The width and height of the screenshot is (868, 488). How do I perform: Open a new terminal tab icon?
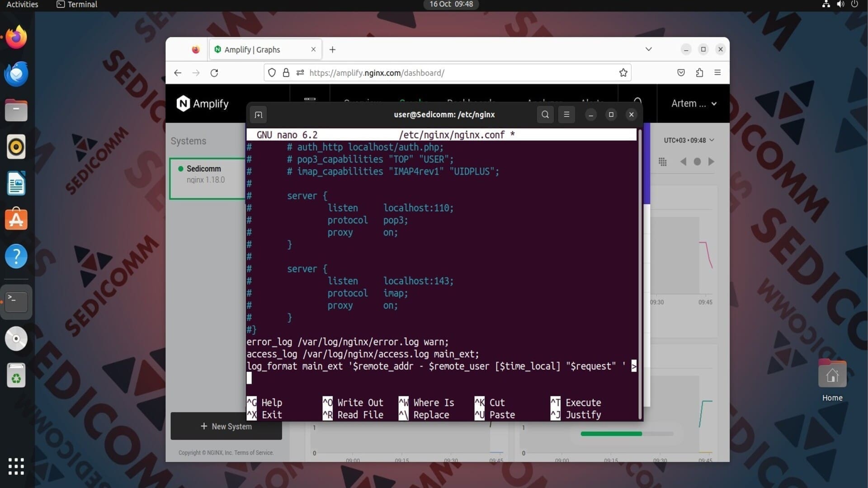click(x=258, y=115)
